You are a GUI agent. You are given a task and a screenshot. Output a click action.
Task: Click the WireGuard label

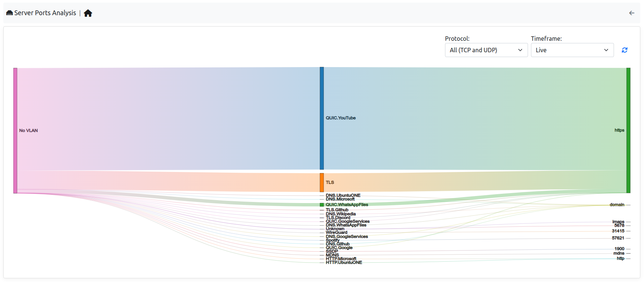click(336, 232)
